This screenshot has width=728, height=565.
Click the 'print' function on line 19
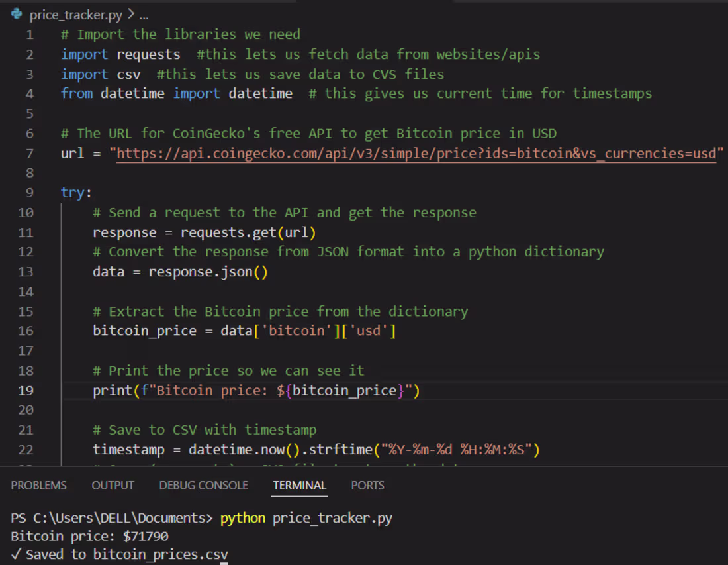(x=113, y=391)
